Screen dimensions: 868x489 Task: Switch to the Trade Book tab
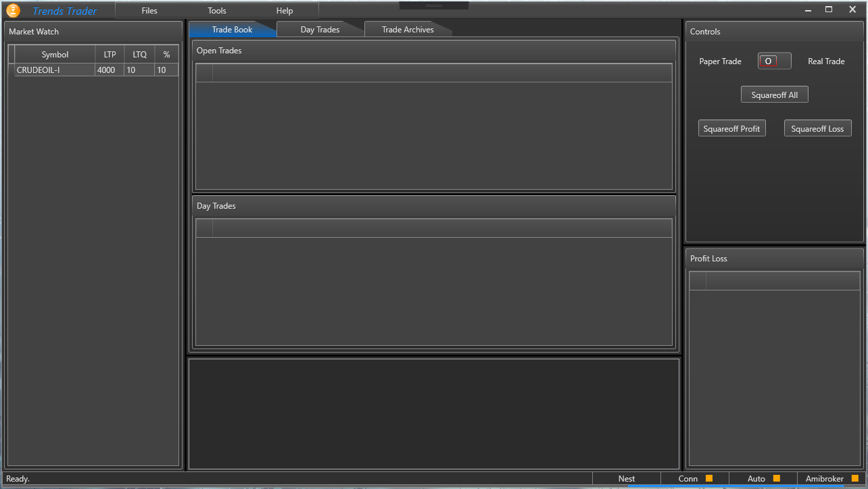[232, 30]
